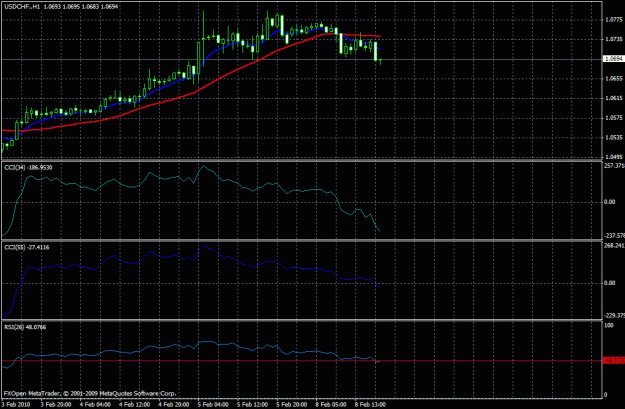Click the 4 Feb 12:00 time axis label
Screen dimensions: 625x409
(134, 405)
